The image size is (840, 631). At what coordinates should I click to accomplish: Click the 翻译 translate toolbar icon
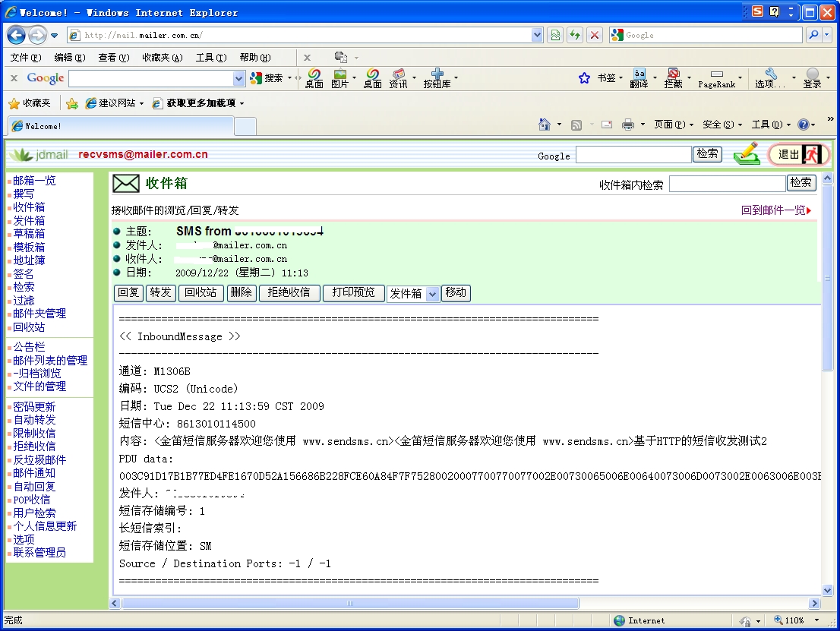click(x=639, y=78)
